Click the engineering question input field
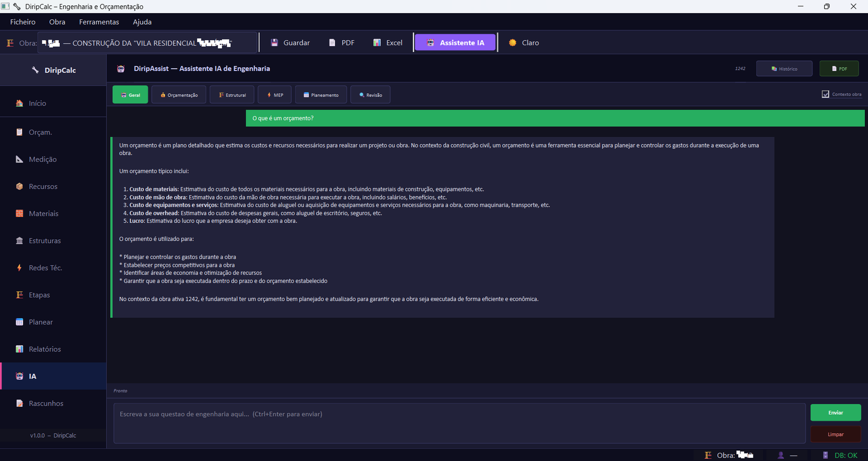 click(x=459, y=423)
